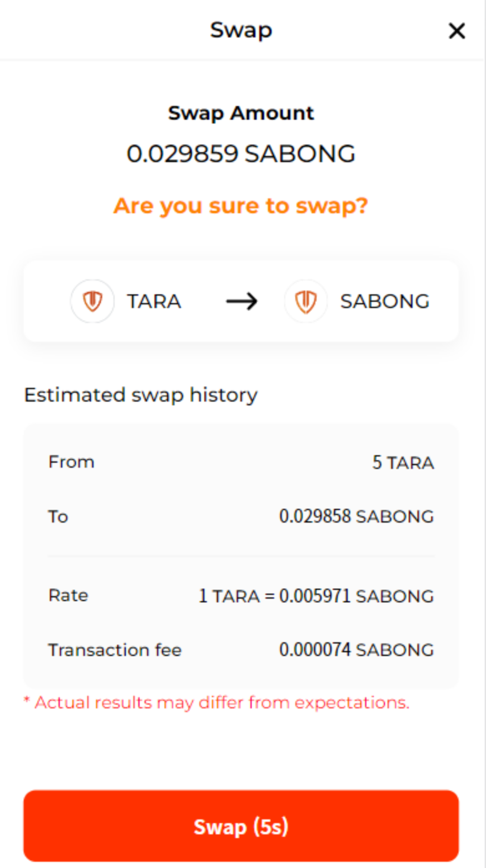Select the 0.029859 SABONG swap amount
This screenshot has width=486, height=868.
[242, 153]
